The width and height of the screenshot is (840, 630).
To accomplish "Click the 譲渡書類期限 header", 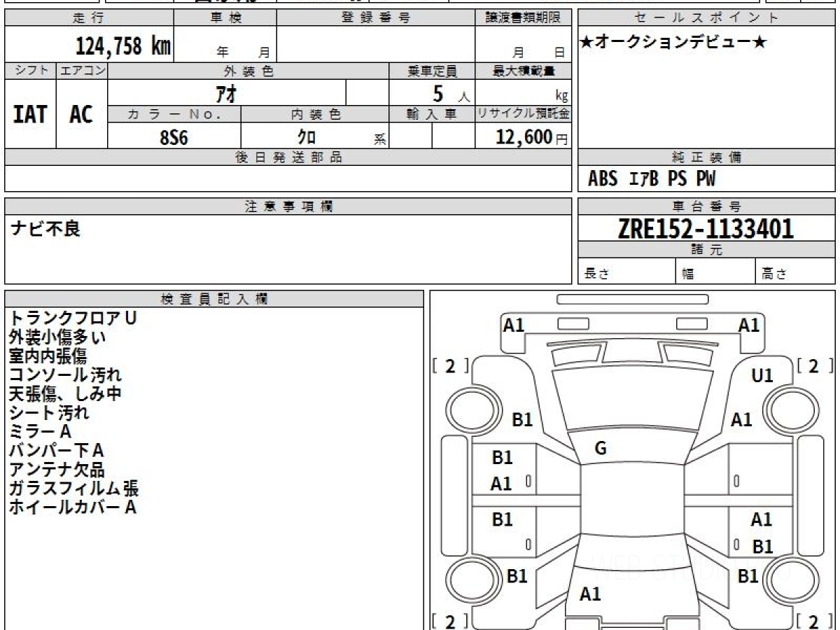I will (524, 18).
